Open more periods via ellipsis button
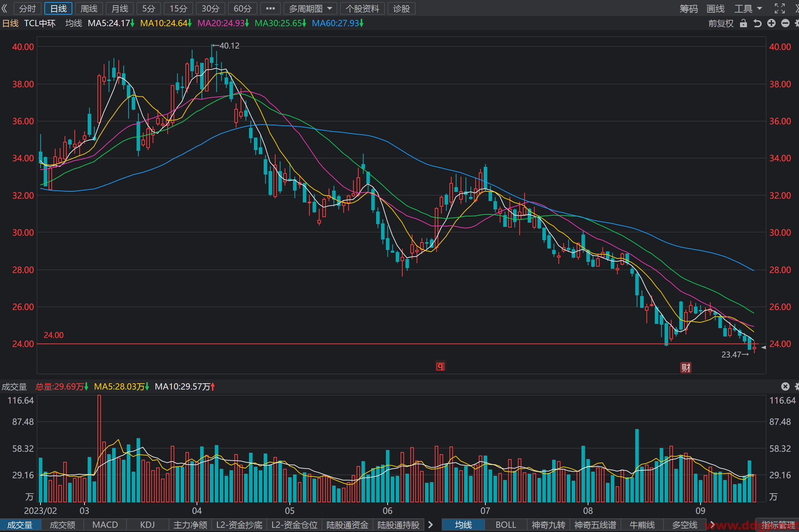The height and width of the screenshot is (532, 799). click(270, 8)
